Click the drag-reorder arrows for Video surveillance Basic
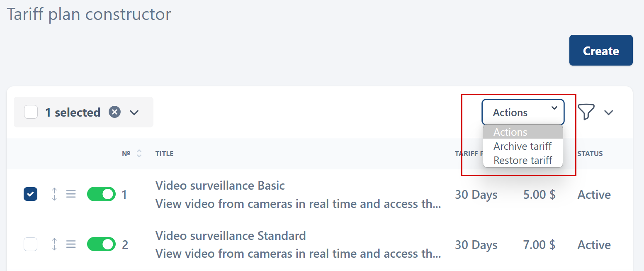 [54, 194]
